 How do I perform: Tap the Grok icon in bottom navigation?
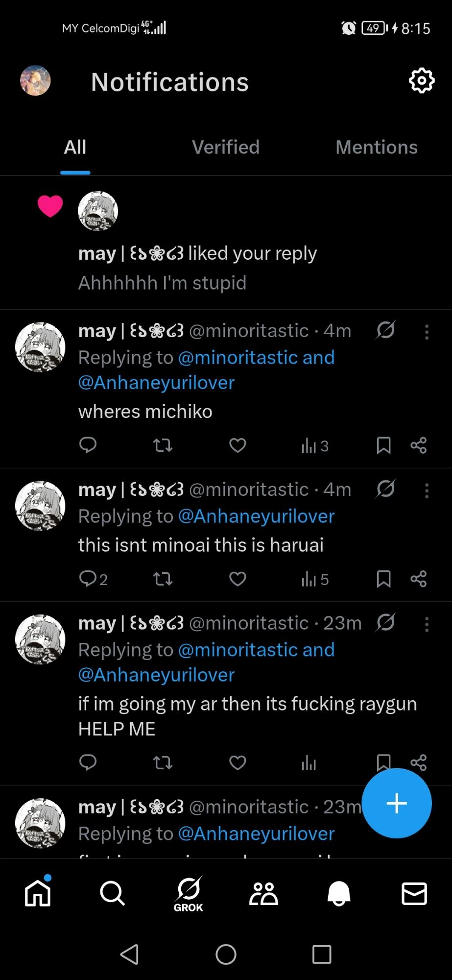(x=189, y=894)
